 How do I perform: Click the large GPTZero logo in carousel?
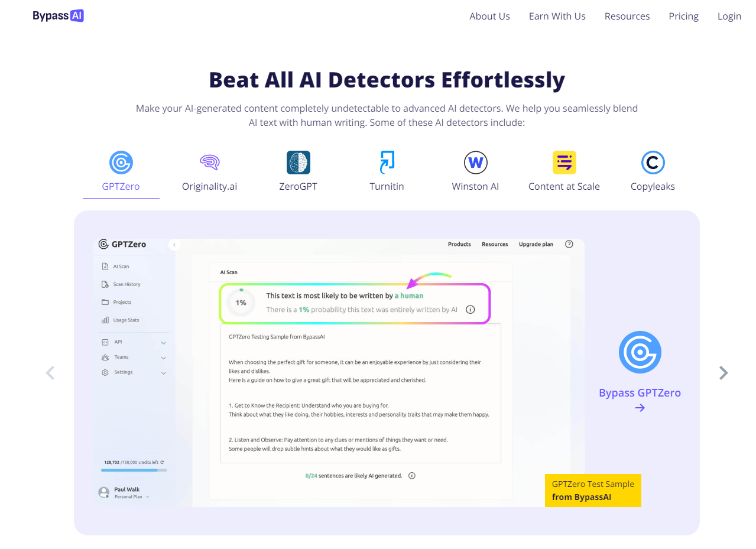[640, 352]
